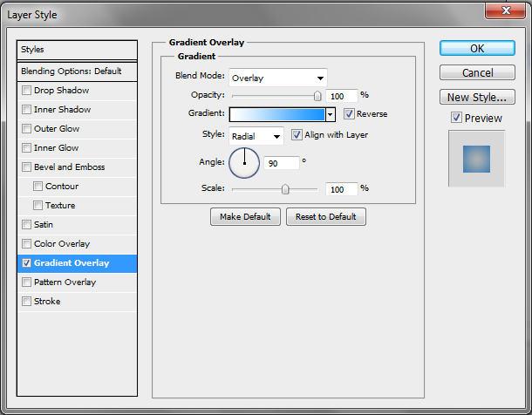This screenshot has width=532, height=415.
Task: Toggle Align with Layer checkbox
Action: [x=297, y=135]
